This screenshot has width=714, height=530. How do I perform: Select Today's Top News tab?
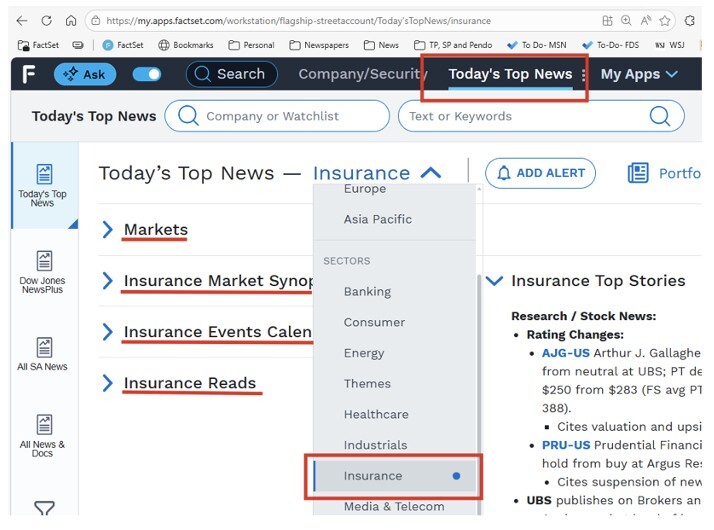click(510, 74)
